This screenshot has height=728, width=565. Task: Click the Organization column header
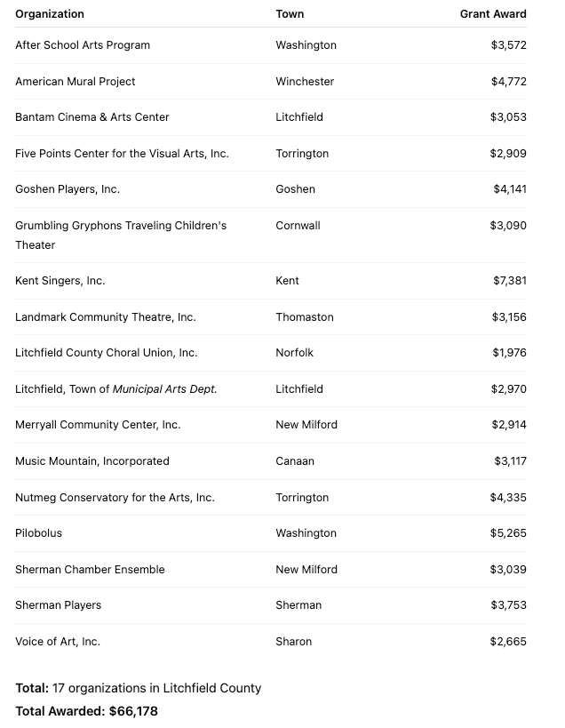(x=50, y=14)
